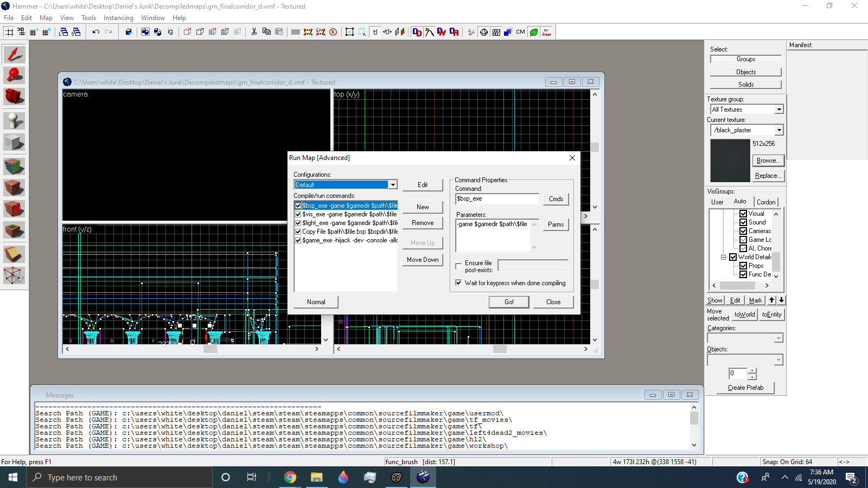Image resolution: width=868 pixels, height=488 pixels.
Task: Select the red arrow Selection tool
Action: pyautogui.click(x=14, y=54)
